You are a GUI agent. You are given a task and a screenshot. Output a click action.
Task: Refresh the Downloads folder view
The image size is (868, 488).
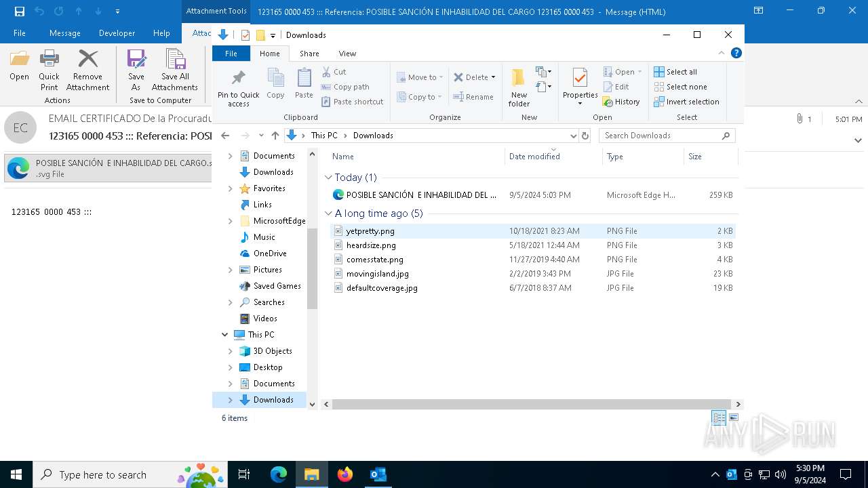click(586, 136)
